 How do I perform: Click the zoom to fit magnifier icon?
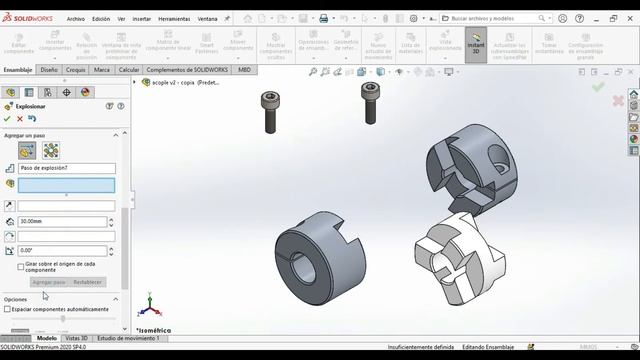[313, 72]
